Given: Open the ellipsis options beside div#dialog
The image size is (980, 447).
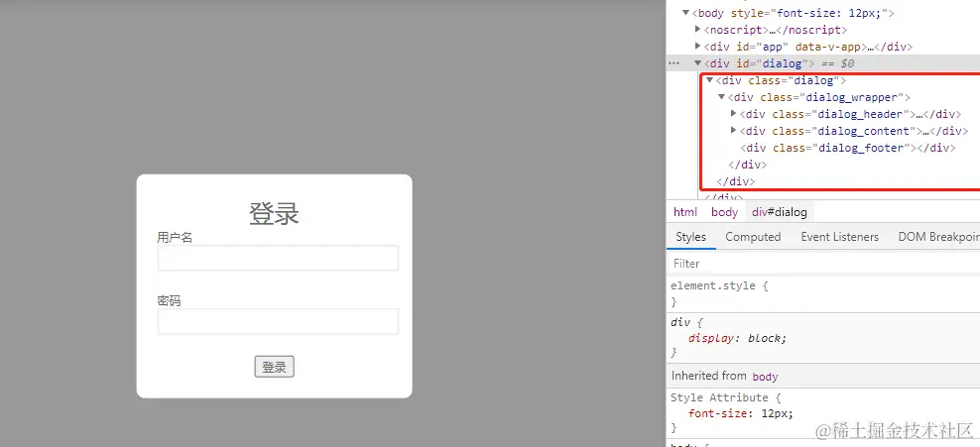Looking at the screenshot, I should point(674,63).
